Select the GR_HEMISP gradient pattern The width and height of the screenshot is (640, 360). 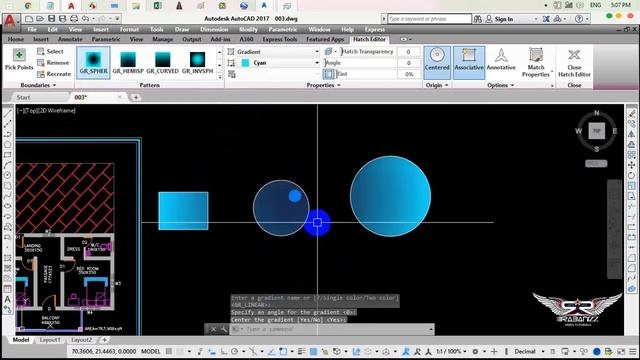[128, 62]
